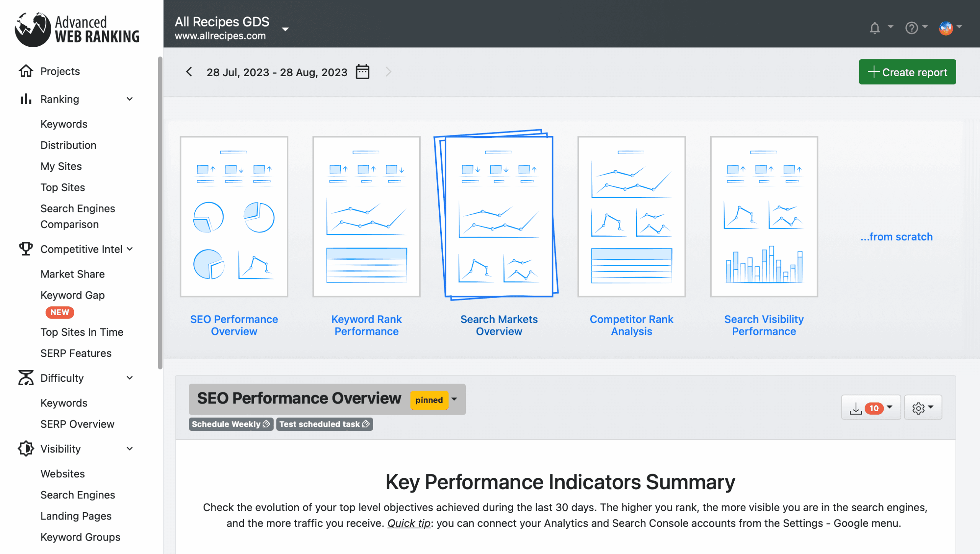
Task: Collapse the Ranking menu section
Action: pos(130,99)
